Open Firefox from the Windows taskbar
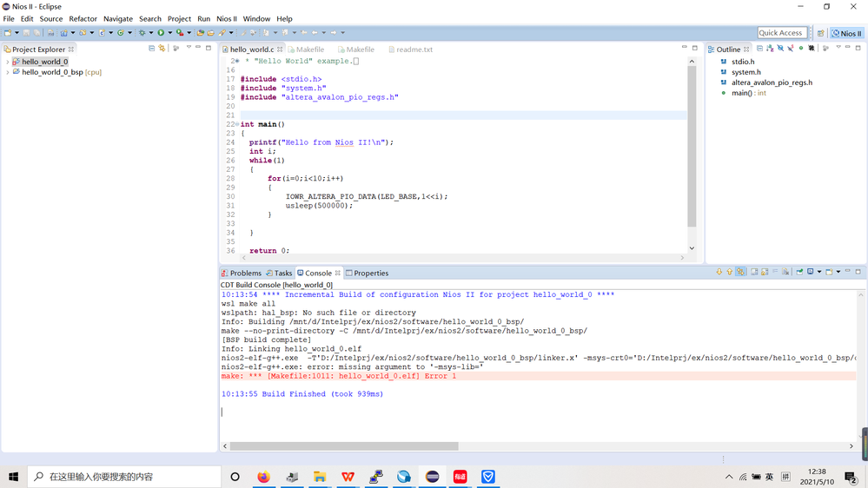 tap(263, 477)
